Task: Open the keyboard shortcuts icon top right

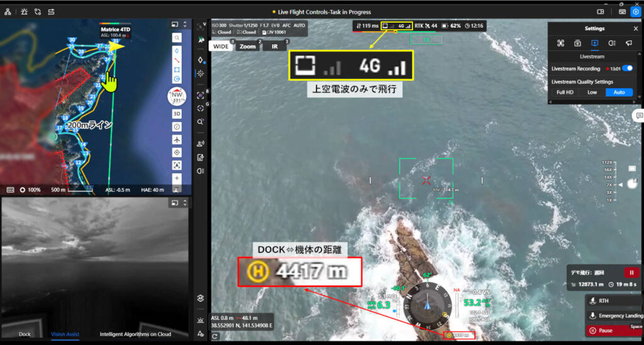Action: (x=622, y=12)
